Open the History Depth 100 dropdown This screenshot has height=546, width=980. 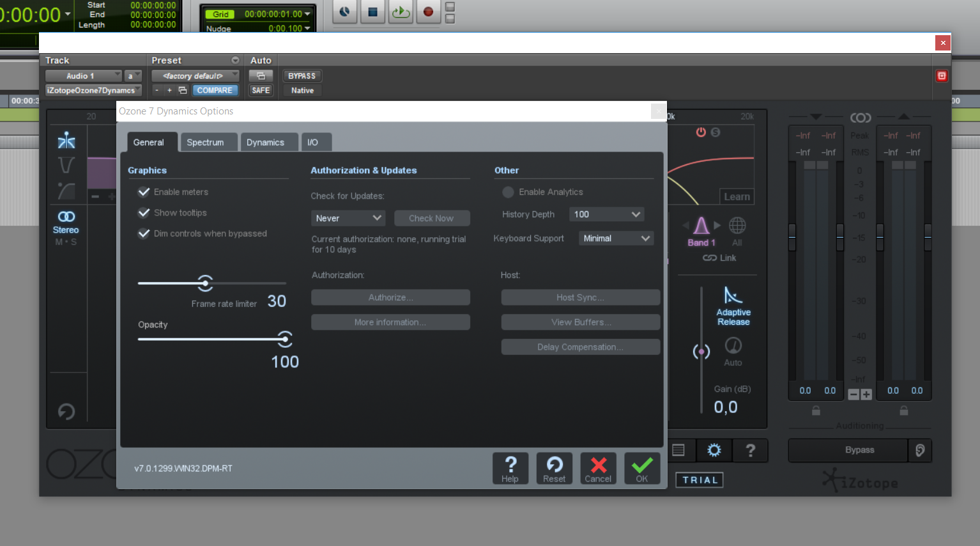coord(607,214)
